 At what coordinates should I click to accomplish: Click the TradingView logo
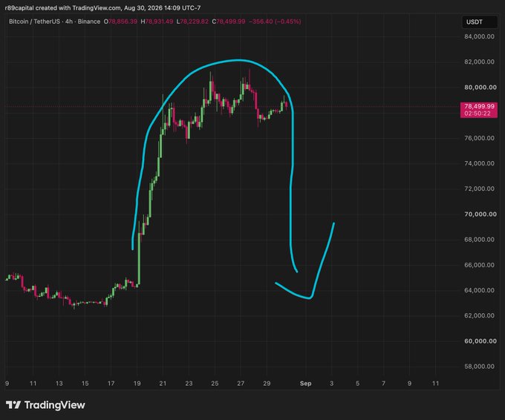click(x=45, y=405)
